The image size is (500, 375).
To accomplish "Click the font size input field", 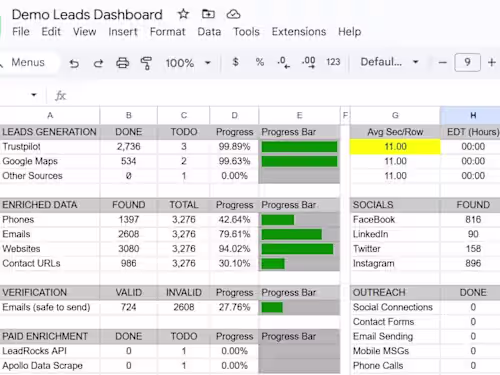I will (467, 62).
